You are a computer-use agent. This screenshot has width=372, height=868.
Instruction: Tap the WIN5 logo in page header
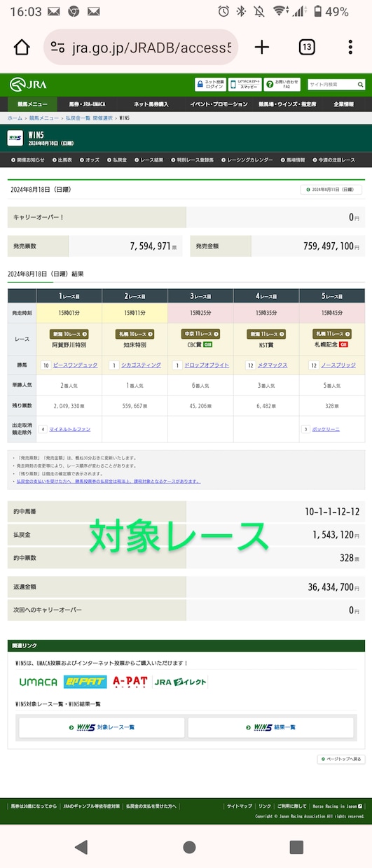(15, 138)
